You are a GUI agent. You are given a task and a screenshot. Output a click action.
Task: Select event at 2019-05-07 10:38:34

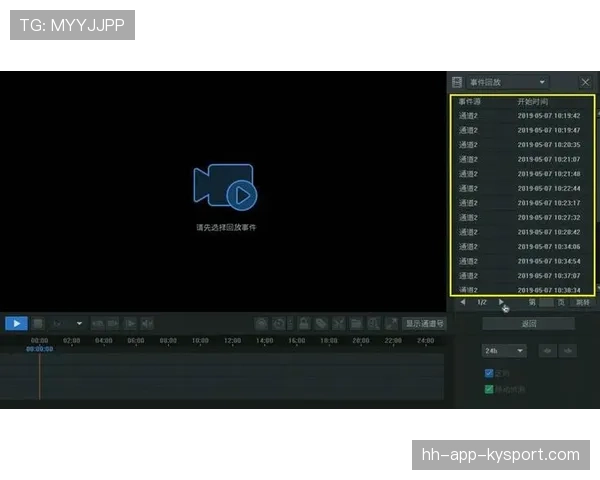tap(523, 290)
